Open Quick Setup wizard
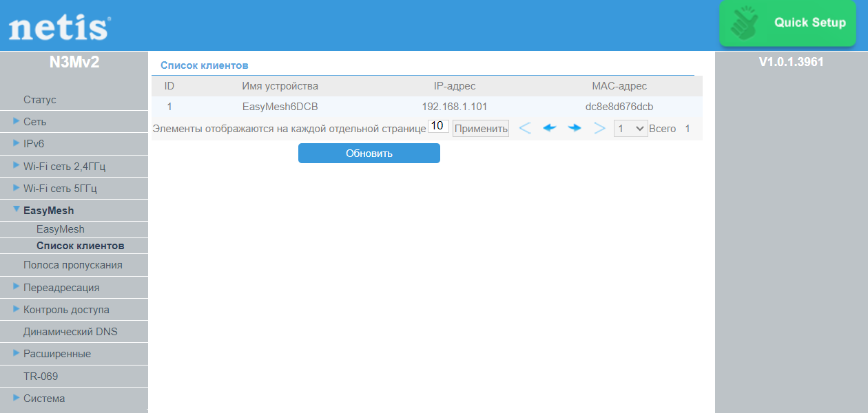 787,23
